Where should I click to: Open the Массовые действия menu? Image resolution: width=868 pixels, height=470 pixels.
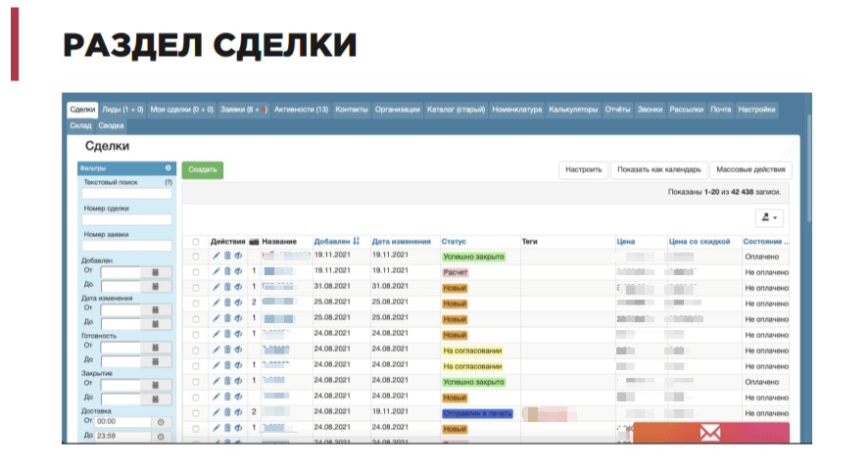(750, 169)
